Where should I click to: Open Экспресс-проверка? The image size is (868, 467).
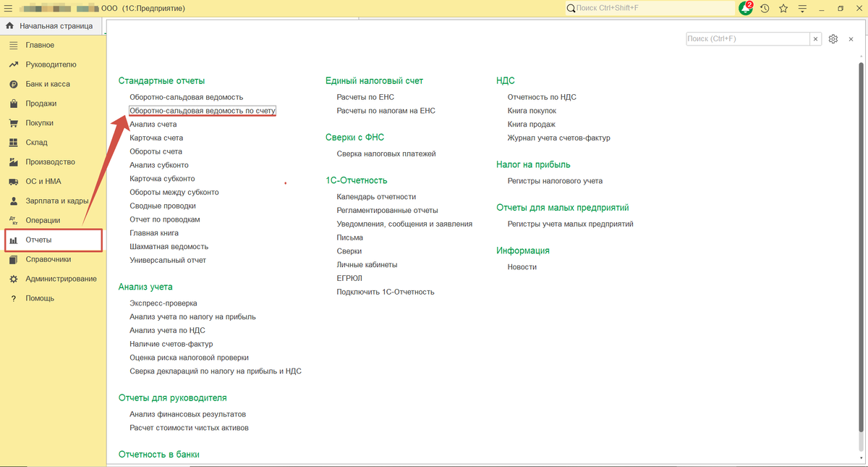pyautogui.click(x=163, y=303)
